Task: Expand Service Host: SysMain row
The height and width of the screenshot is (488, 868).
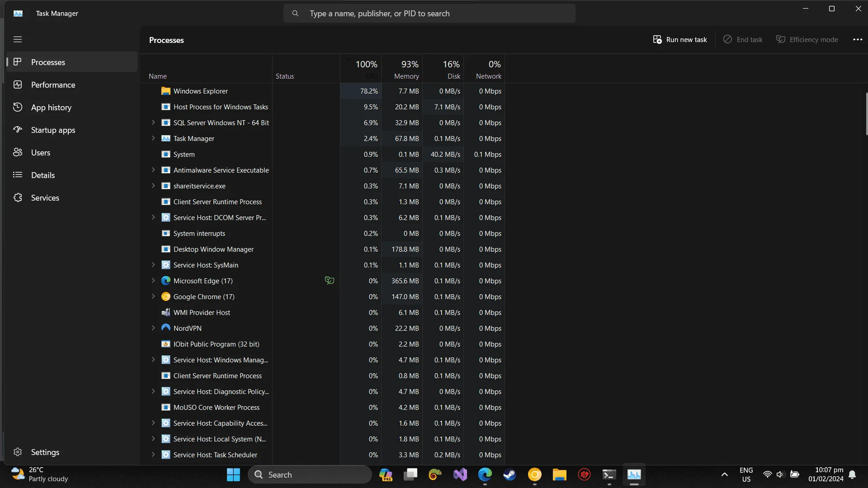Action: click(x=153, y=265)
